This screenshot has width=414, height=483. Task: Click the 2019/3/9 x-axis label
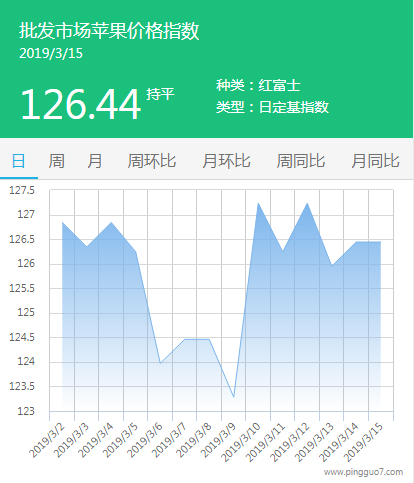[219, 440]
